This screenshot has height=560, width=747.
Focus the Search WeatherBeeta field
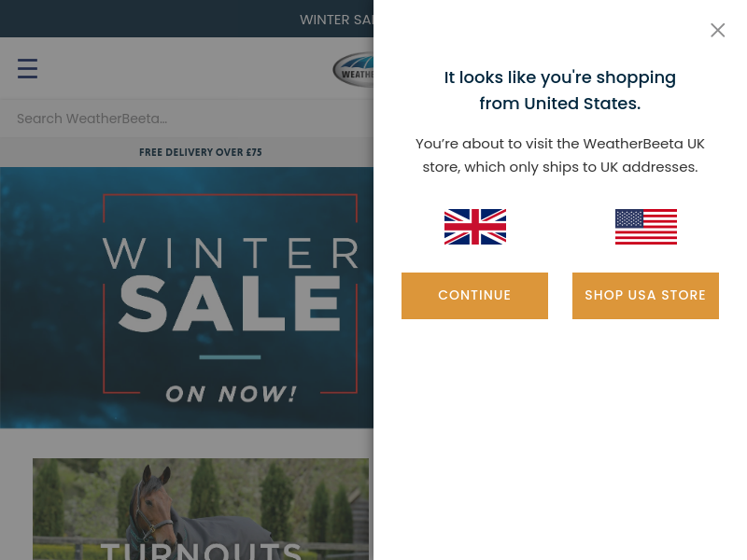[187, 119]
